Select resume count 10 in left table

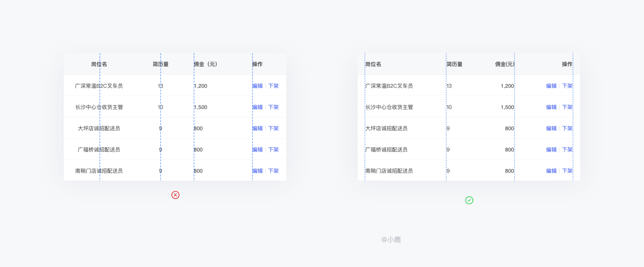pos(161,107)
